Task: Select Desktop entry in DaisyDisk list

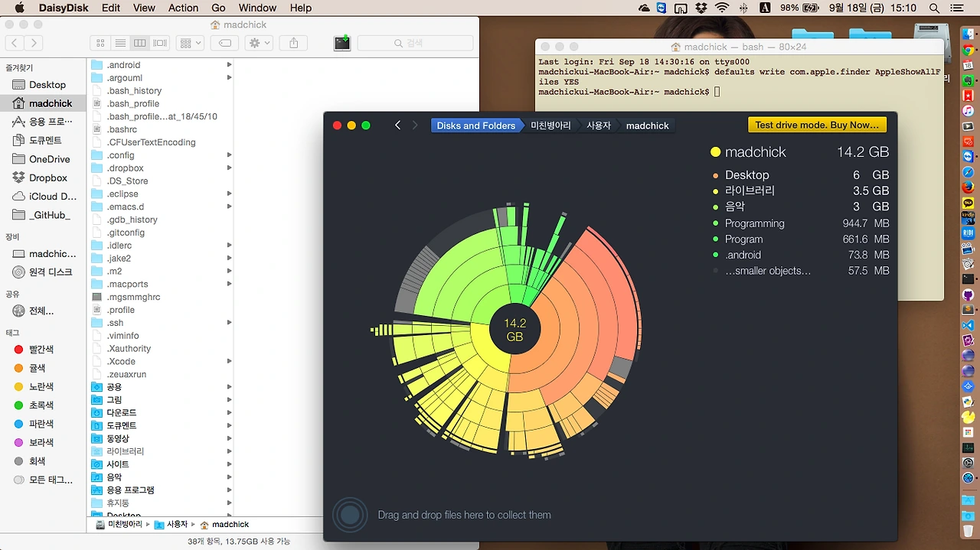Action: click(x=800, y=175)
